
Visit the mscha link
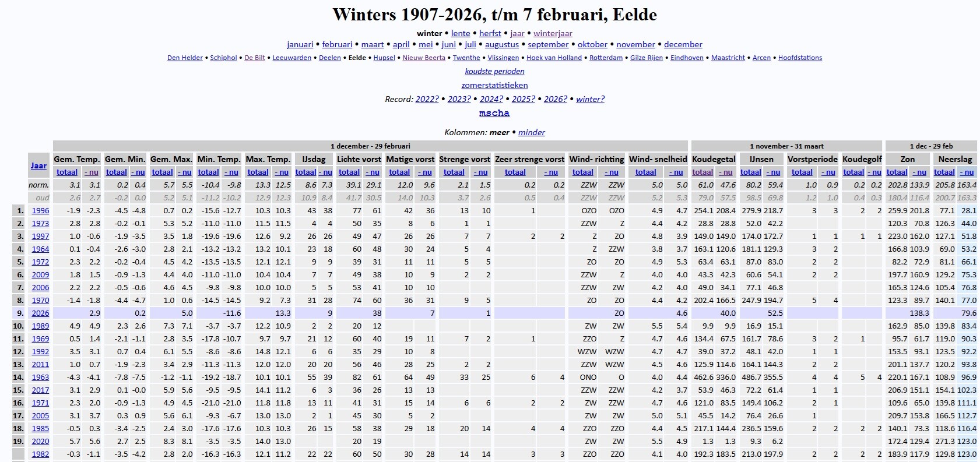point(494,113)
